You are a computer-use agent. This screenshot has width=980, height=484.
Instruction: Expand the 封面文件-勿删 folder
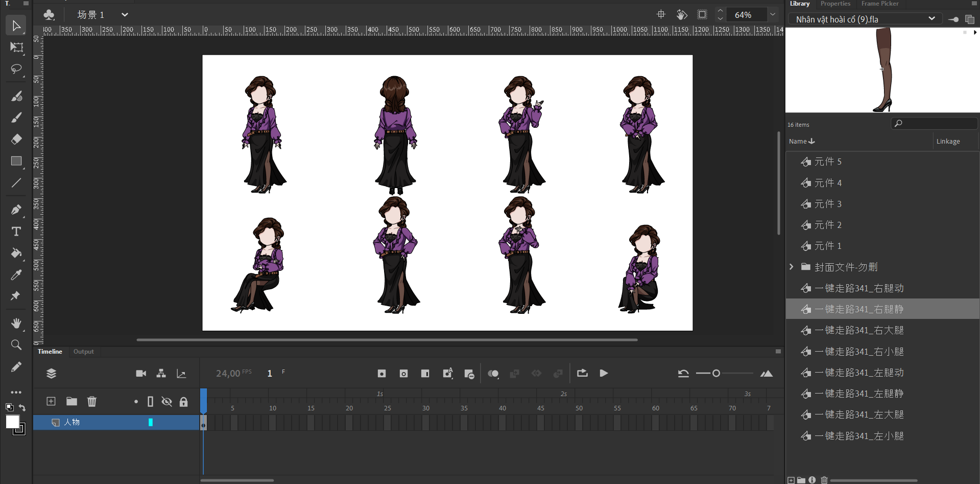792,267
